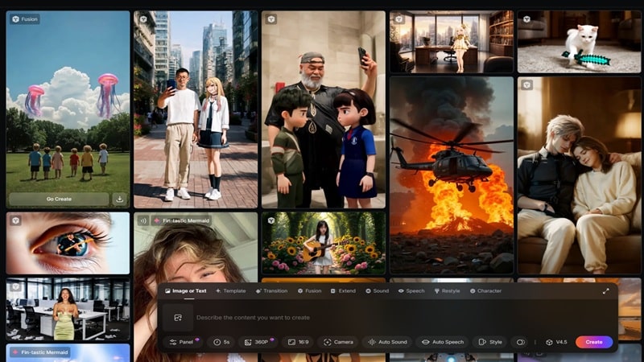Toggle the Auto Sound option
Screen dimensions: 644x362
point(386,342)
